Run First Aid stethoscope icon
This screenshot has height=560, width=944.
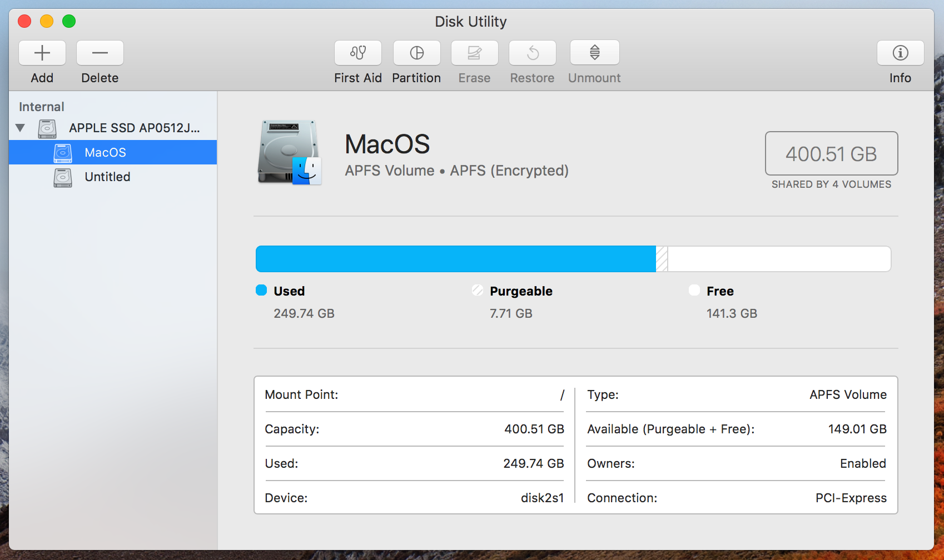tap(358, 53)
